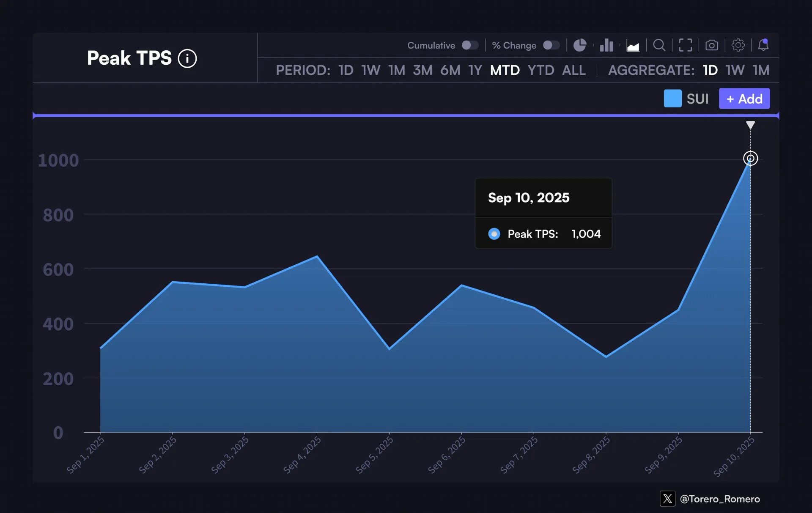
Task: Click the + Add button
Action: (x=744, y=99)
